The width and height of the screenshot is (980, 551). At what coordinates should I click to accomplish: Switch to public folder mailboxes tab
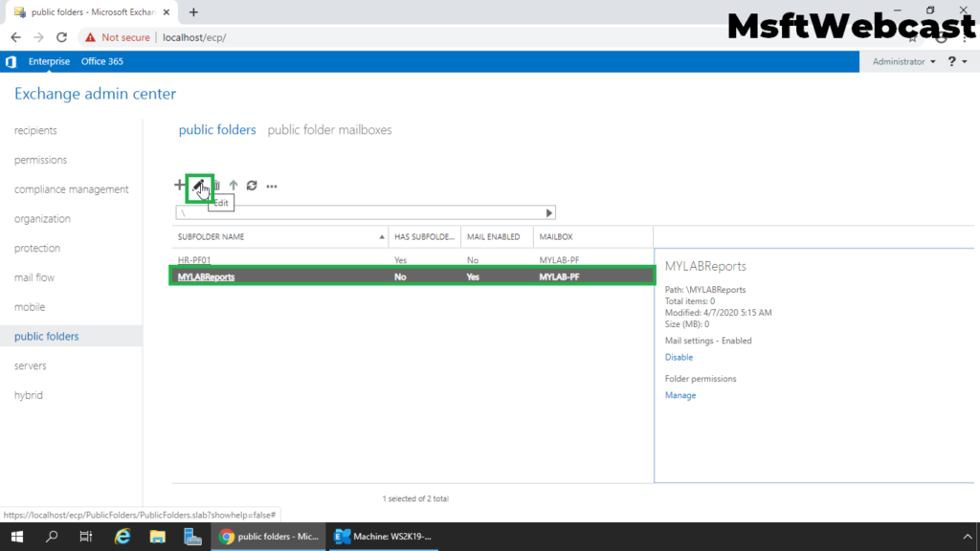[329, 130]
